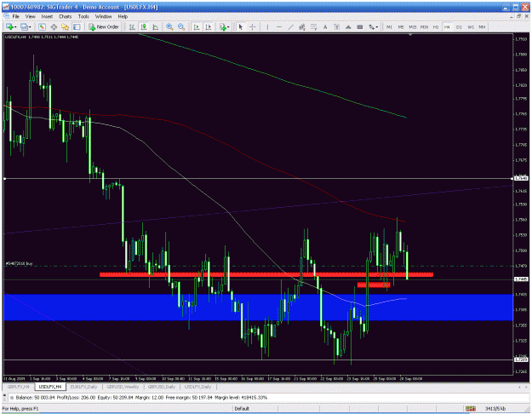Click the #94872616 buy order label
The image size is (532, 414).
pos(20,263)
